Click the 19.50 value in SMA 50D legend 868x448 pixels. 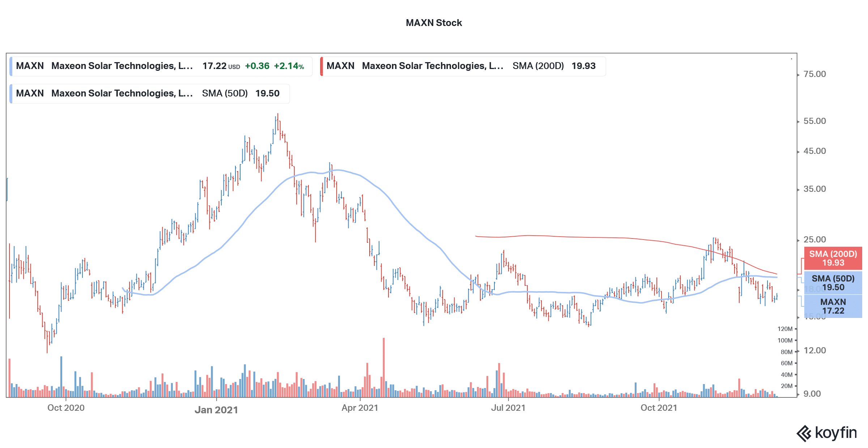pyautogui.click(x=267, y=94)
